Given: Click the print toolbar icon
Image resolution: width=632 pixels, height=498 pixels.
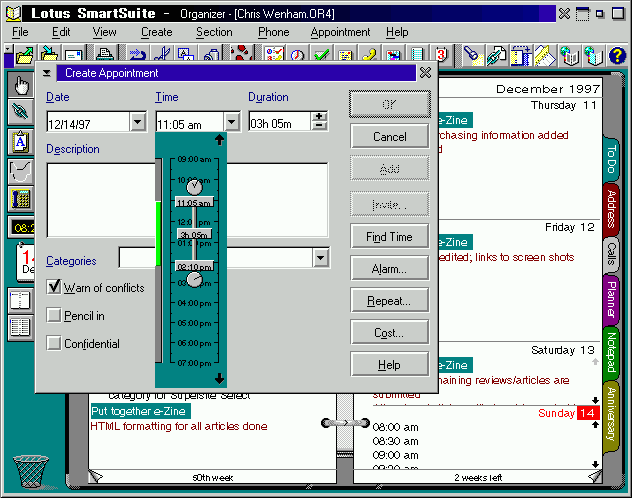Looking at the screenshot, I should click(x=105, y=55).
